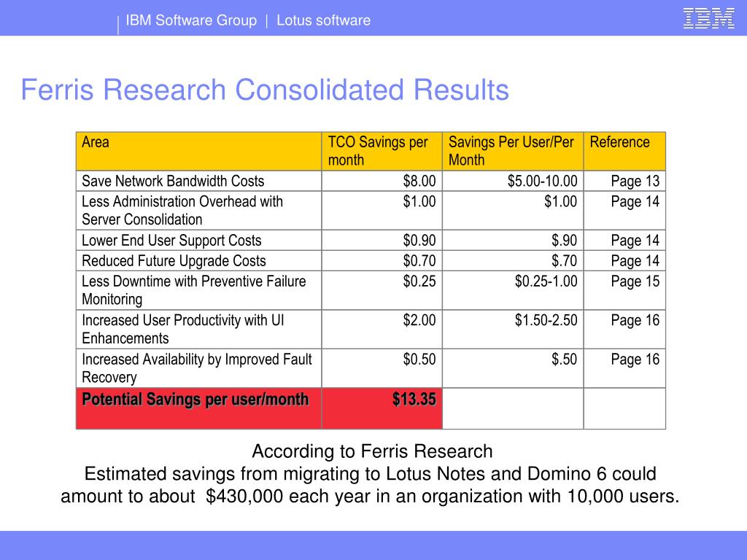Click the '$.90' savings per user cell

pyautogui.click(x=513, y=241)
